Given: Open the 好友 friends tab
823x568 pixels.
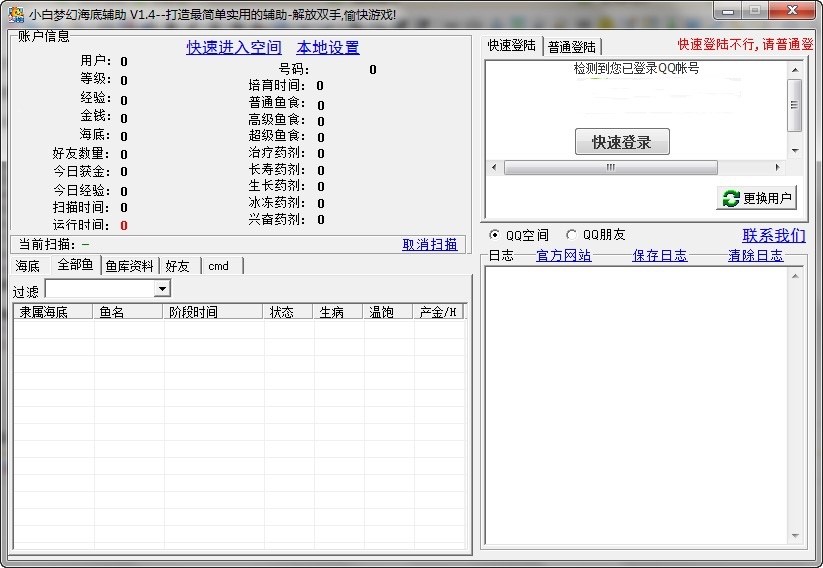Looking at the screenshot, I should click(x=178, y=266).
